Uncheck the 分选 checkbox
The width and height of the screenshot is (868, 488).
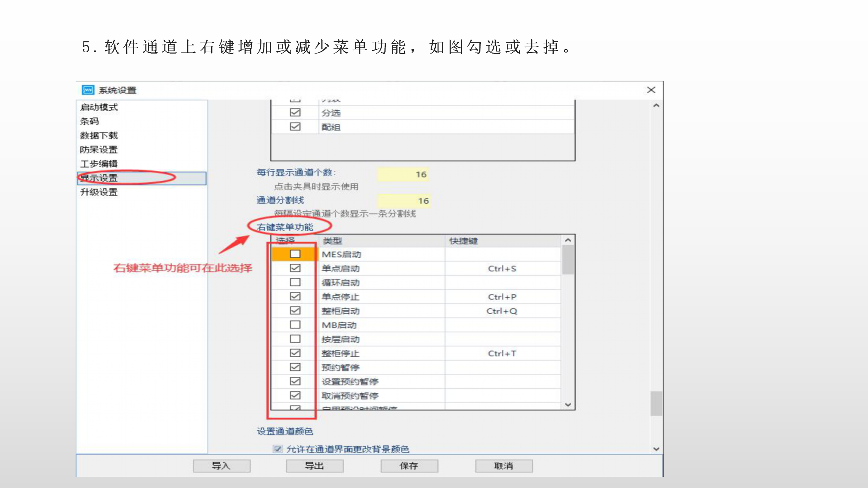point(295,113)
